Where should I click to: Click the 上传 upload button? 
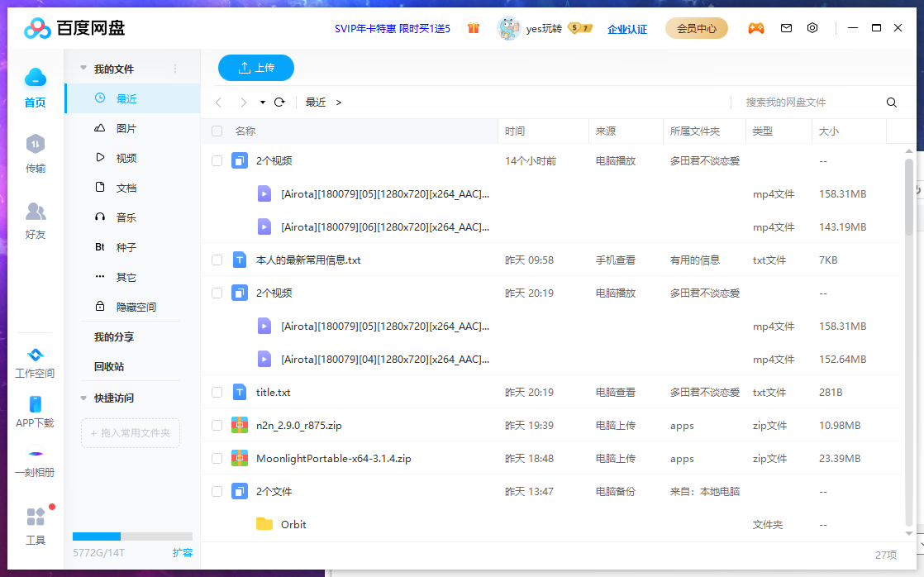[255, 68]
